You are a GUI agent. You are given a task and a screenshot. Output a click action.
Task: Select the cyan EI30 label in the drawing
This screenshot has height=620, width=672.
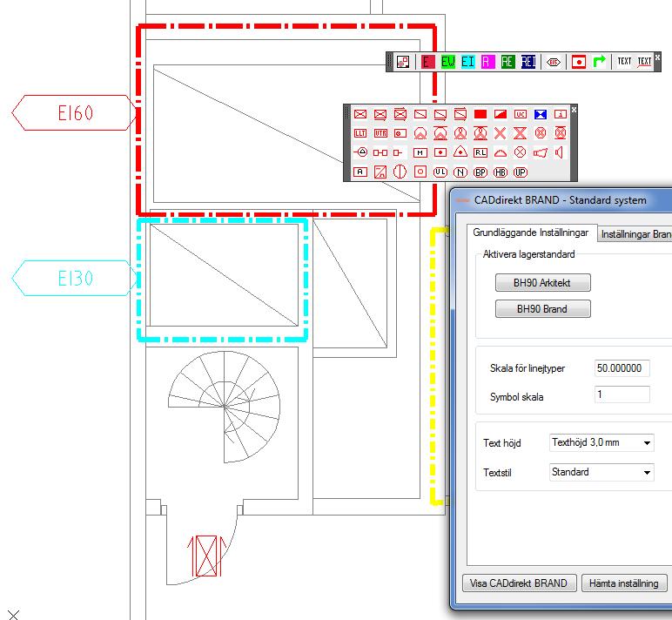tap(75, 278)
